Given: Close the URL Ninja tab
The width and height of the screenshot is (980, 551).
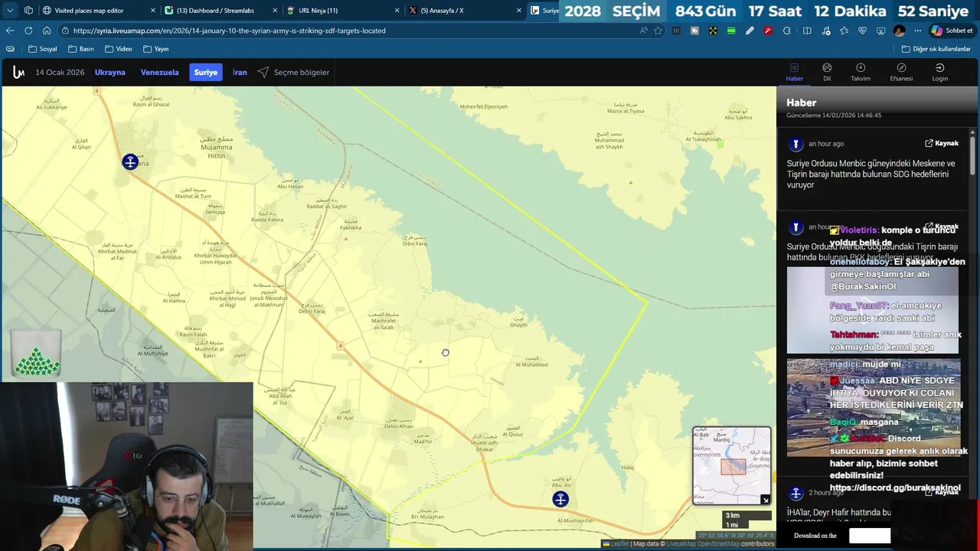Looking at the screenshot, I should 397,11.
